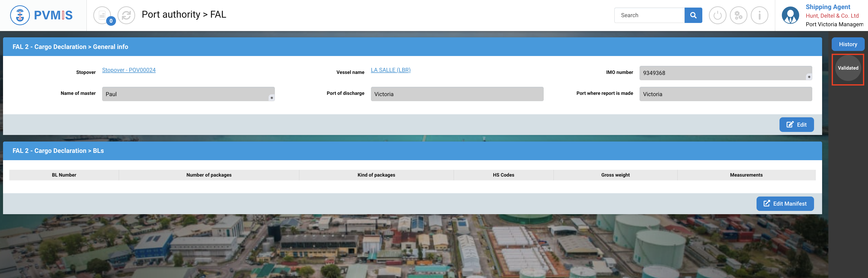Click the info circle icon
868x278 pixels.
[x=759, y=15]
